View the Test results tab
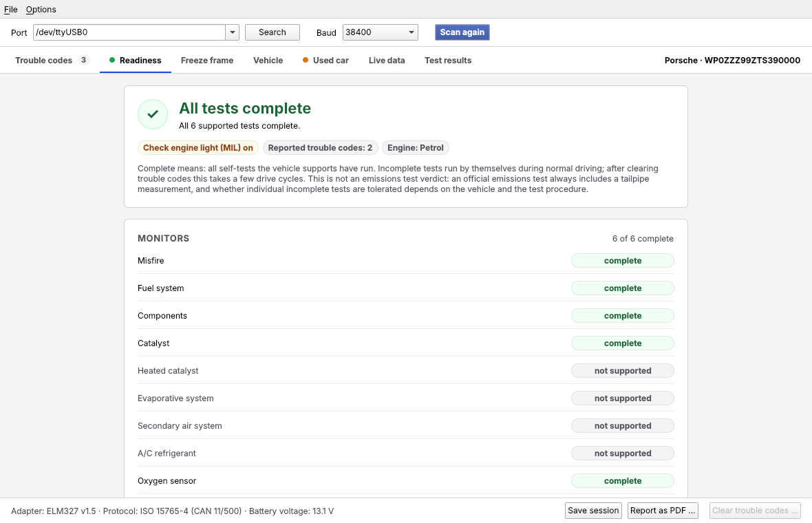This screenshot has height=523, width=812. 448,60
